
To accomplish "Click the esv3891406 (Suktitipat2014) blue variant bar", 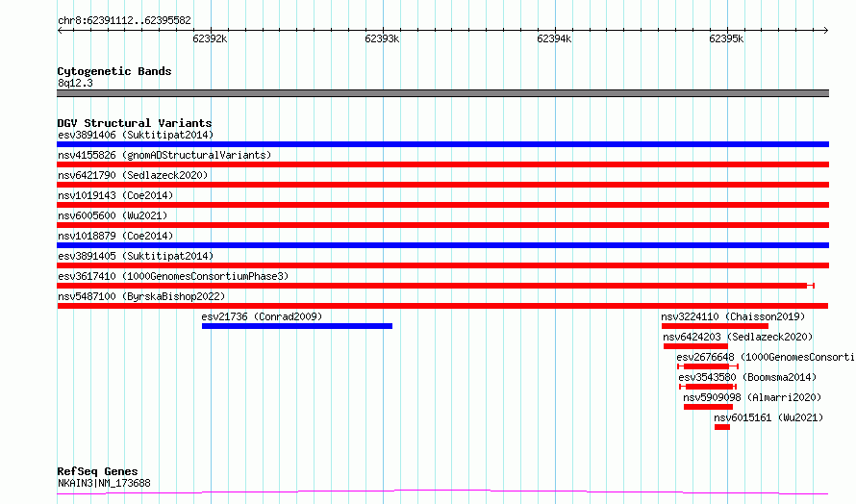I will pos(442,144).
